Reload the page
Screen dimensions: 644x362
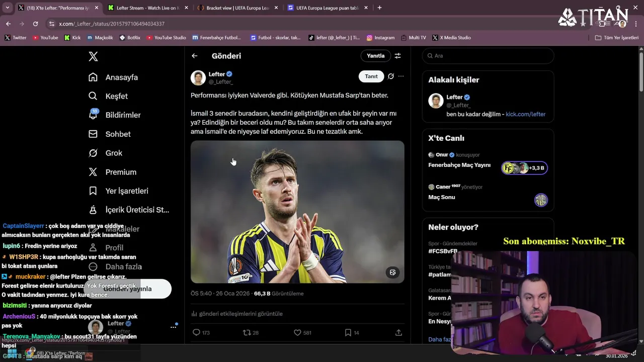point(35,24)
